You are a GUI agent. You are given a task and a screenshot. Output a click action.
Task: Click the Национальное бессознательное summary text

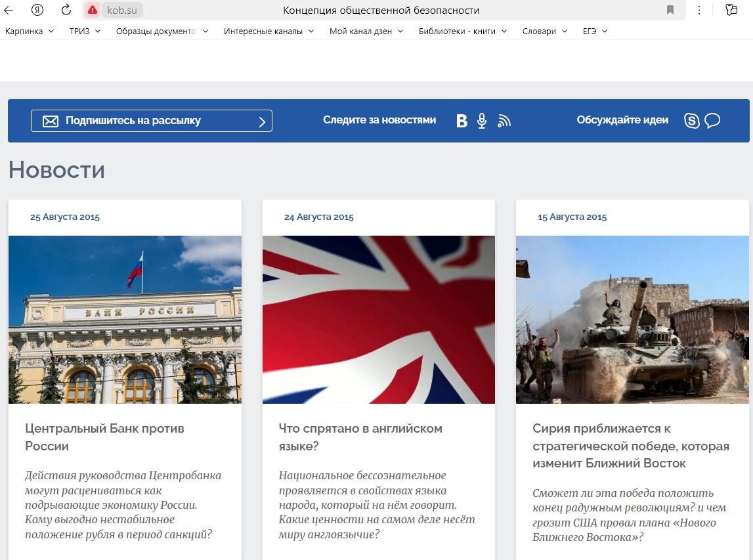coord(377,505)
